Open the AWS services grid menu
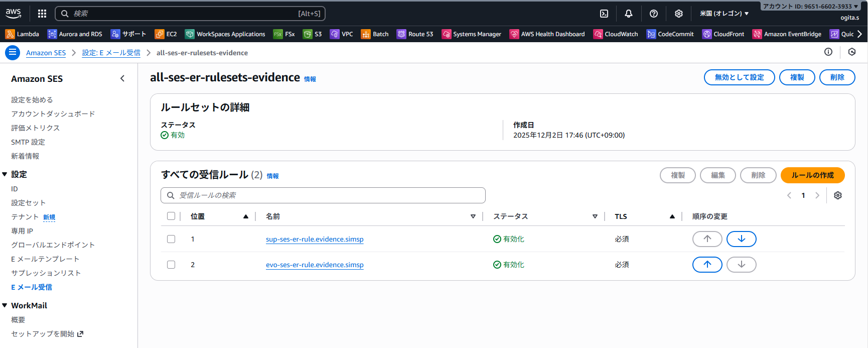 pyautogui.click(x=42, y=14)
